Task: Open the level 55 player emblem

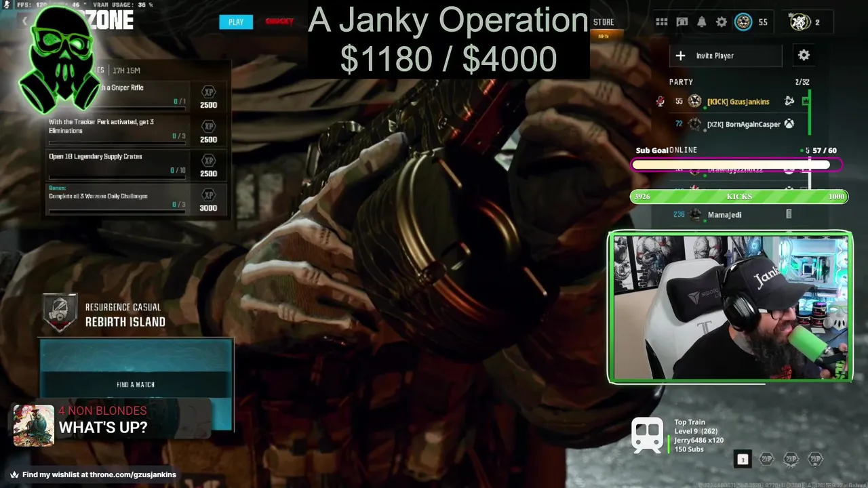Action: (743, 22)
